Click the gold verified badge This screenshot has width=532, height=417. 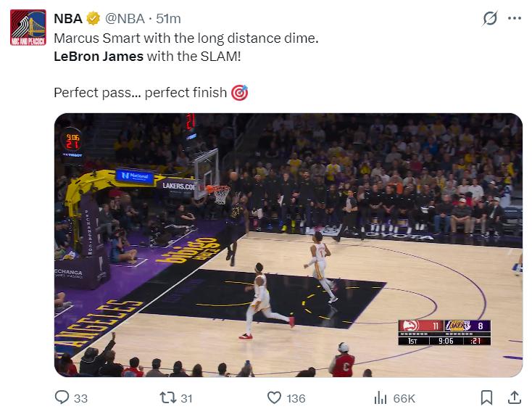coord(93,19)
